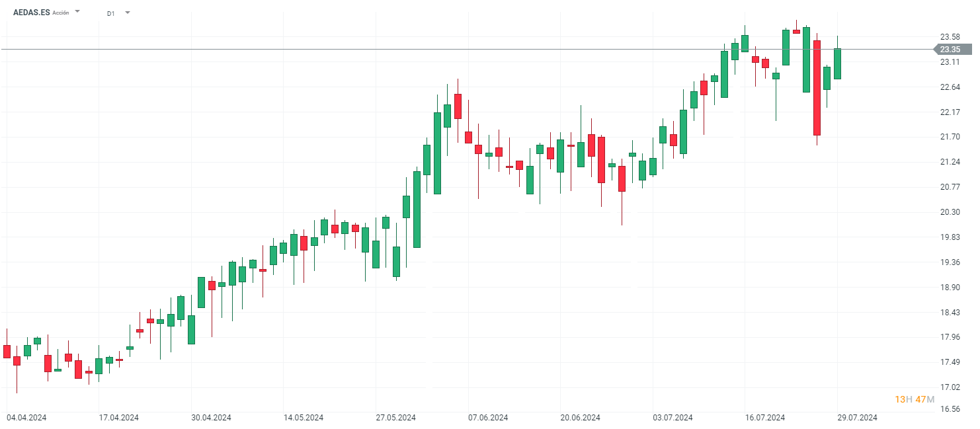Image resolution: width=980 pixels, height=429 pixels.
Task: Open the AEDAS.ES symbol dropdown arrow
Action: (77, 12)
